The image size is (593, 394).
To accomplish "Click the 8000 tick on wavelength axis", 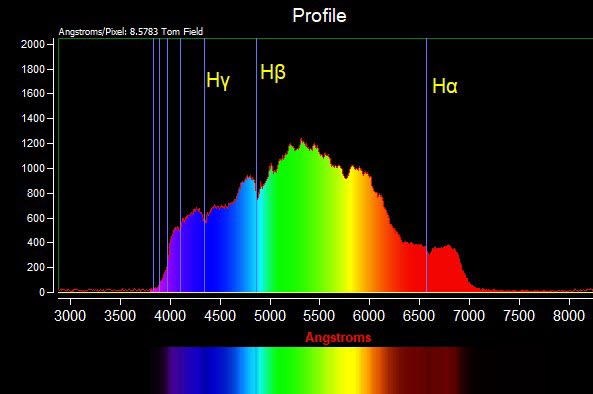I will click(569, 315).
